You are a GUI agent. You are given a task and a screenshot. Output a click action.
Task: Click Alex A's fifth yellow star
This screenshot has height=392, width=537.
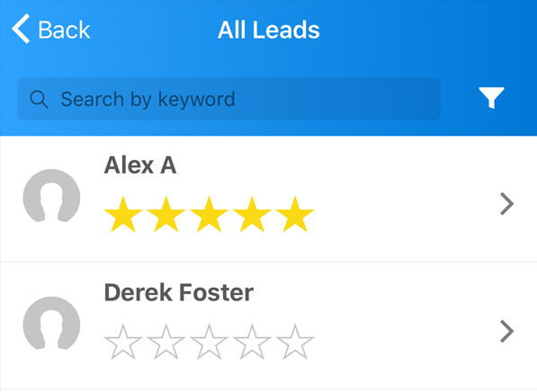pos(295,214)
